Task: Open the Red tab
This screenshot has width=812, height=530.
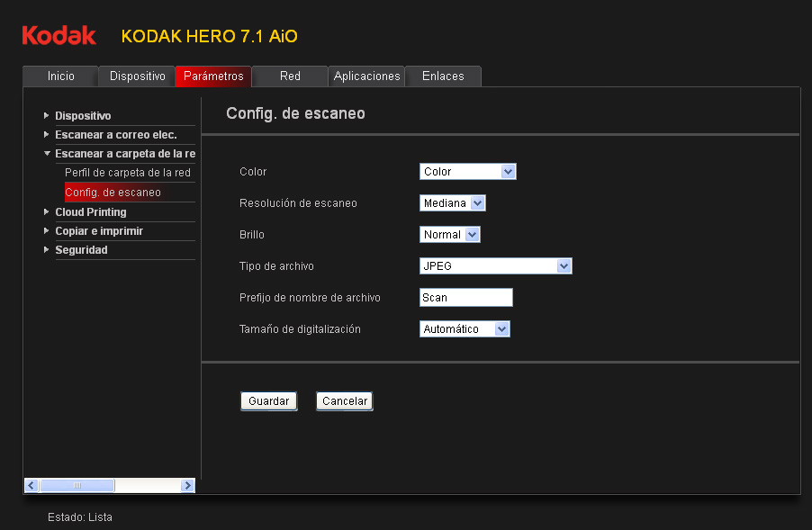Action: [290, 76]
